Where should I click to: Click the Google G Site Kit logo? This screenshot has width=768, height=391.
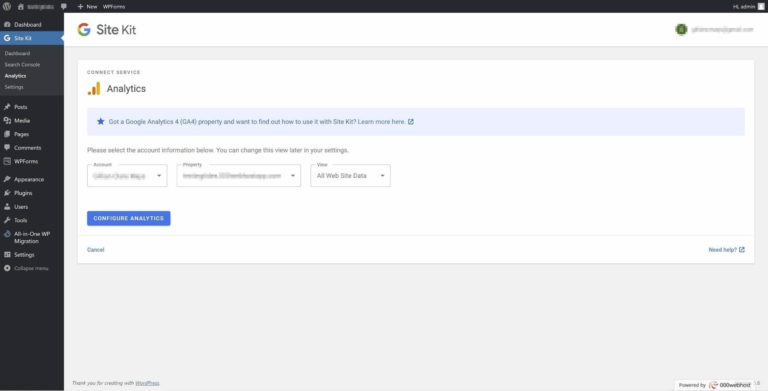point(84,29)
